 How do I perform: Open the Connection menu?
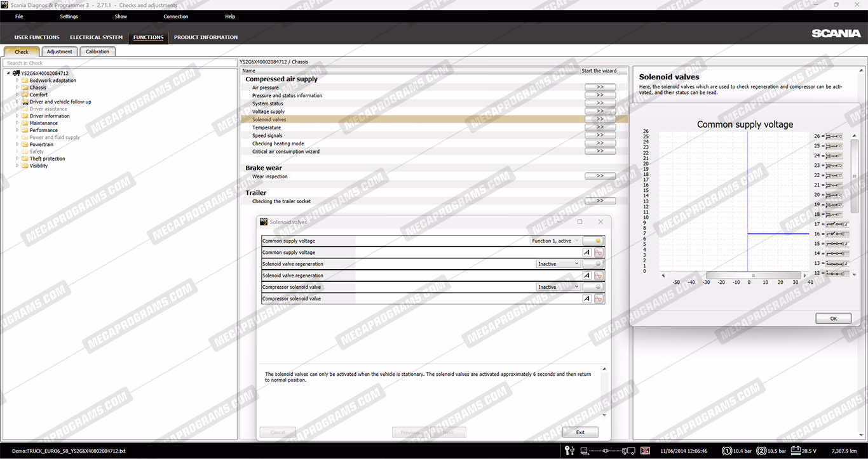[x=175, y=17]
